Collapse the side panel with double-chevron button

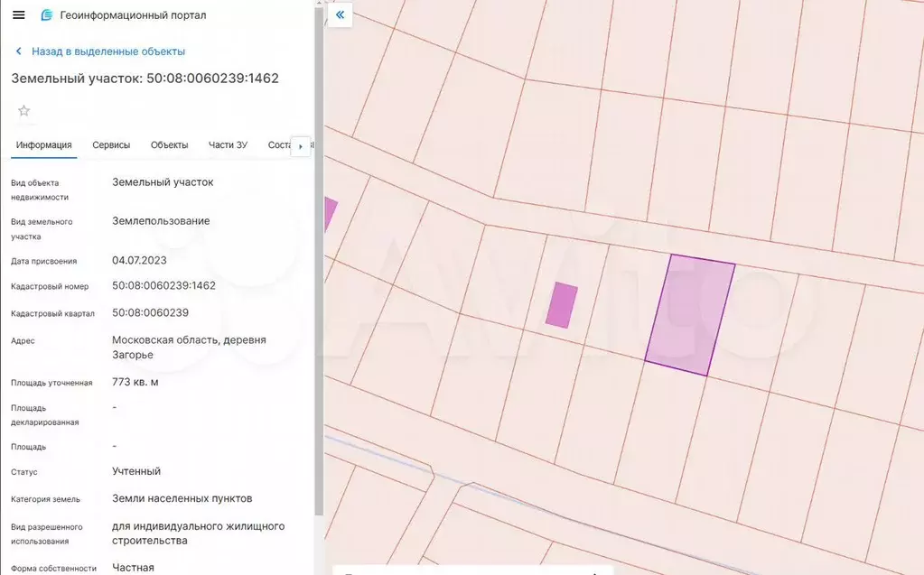pos(340,14)
